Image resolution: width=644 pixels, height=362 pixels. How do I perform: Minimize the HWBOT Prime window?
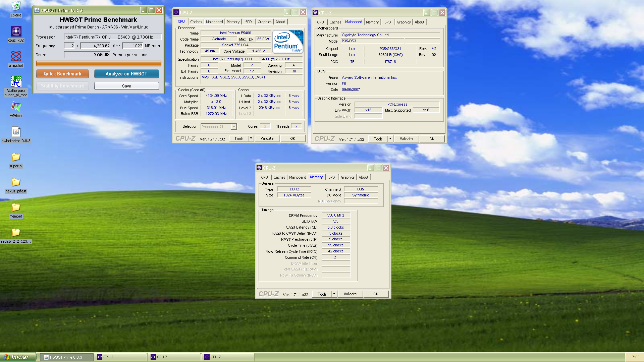tap(143, 10)
